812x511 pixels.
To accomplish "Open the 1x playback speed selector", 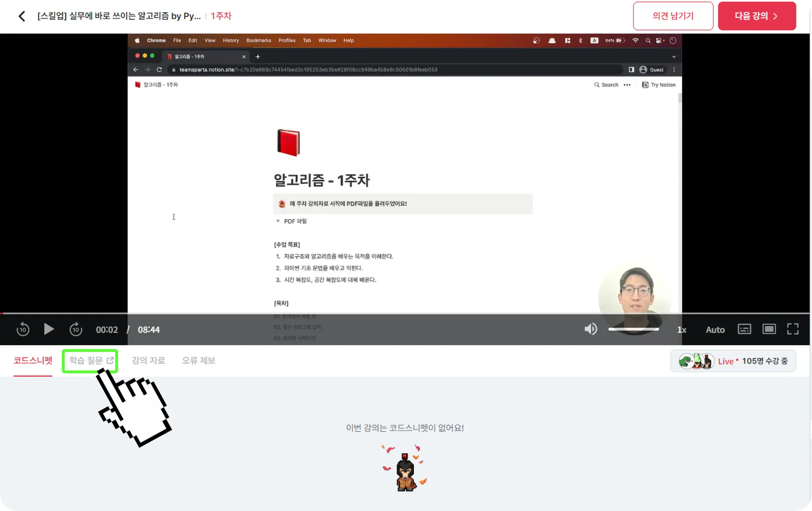I will (682, 330).
